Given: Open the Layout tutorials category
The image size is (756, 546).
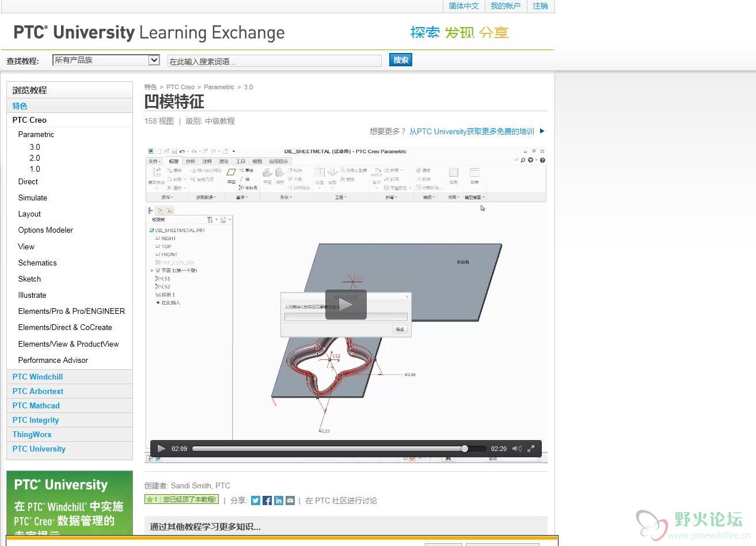Looking at the screenshot, I should [29, 214].
